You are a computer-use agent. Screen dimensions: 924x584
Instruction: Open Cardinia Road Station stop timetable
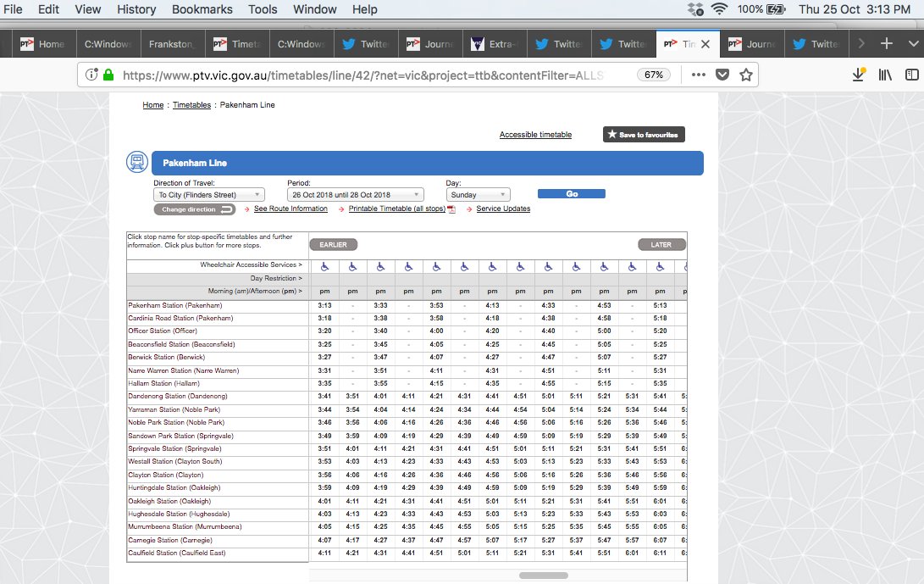click(180, 318)
